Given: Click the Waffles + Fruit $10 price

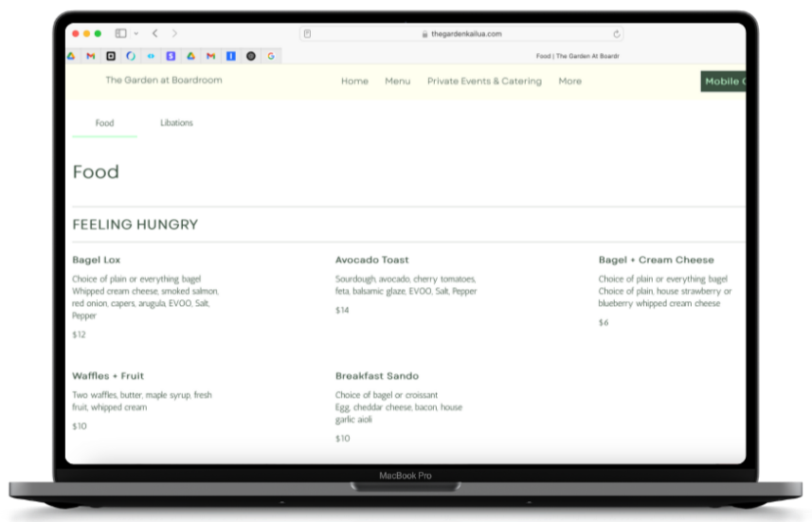Looking at the screenshot, I should point(80,426).
